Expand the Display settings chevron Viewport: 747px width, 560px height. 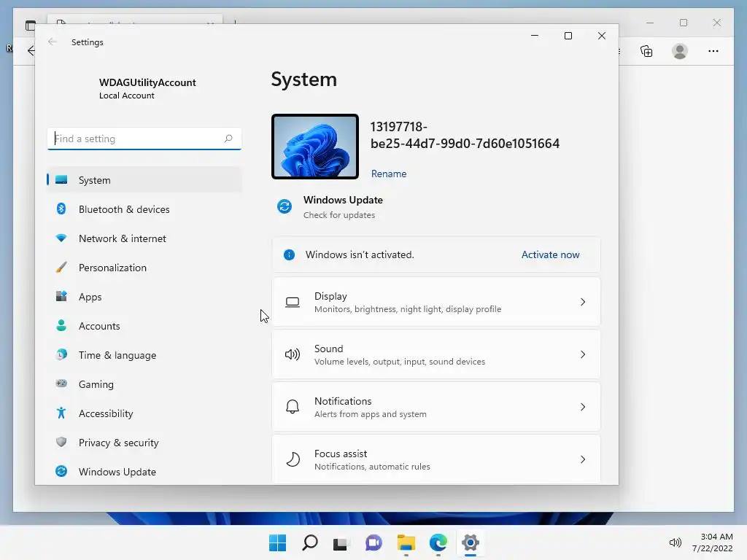583,302
